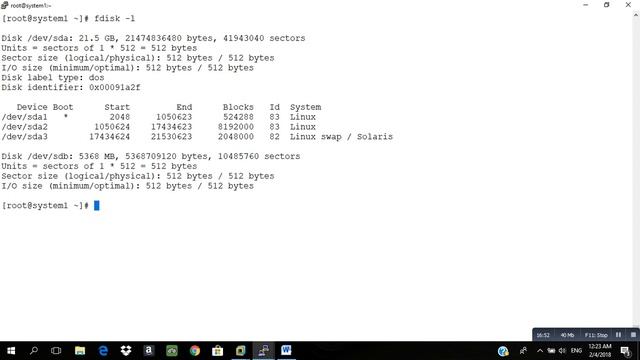Launch File Explorer from the taskbar
Image resolution: width=640 pixels, height=360 pixels.
(x=80, y=351)
